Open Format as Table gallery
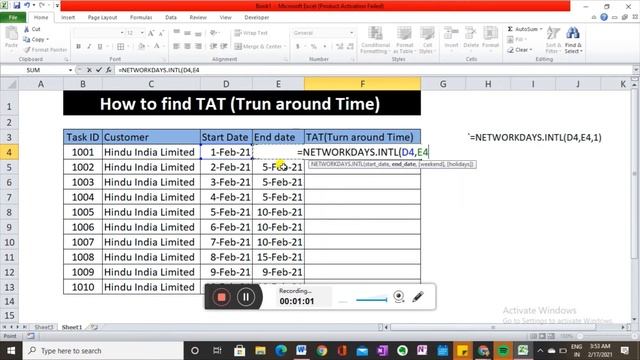Image resolution: width=640 pixels, height=360 pixels. click(404, 40)
